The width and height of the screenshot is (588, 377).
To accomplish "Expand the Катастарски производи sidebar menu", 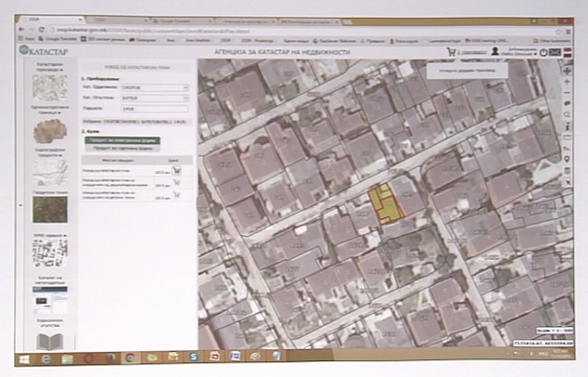I will tap(50, 67).
